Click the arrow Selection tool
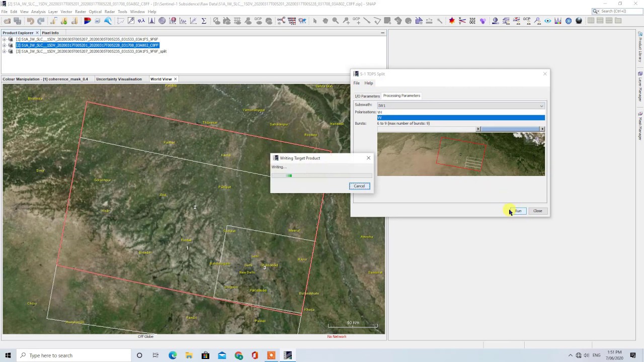 tap(315, 21)
